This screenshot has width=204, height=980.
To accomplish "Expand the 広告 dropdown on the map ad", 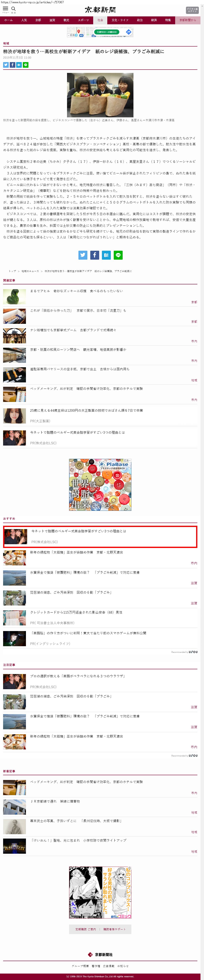I will (71, 35).
